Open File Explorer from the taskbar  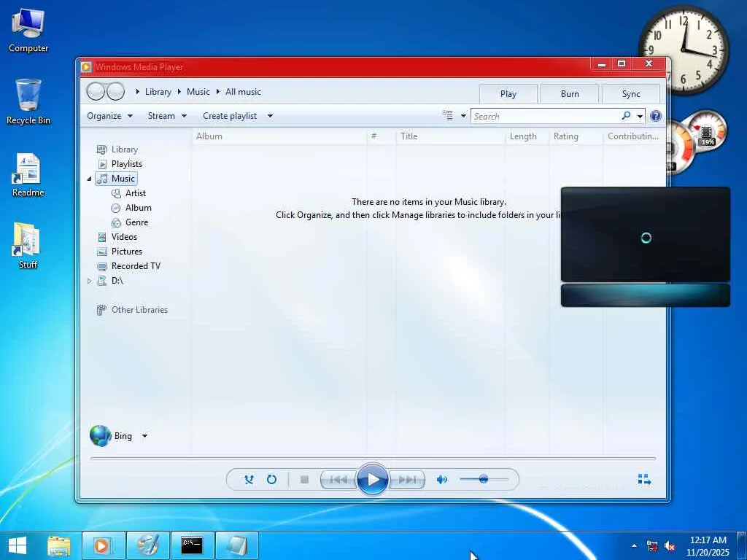click(58, 545)
